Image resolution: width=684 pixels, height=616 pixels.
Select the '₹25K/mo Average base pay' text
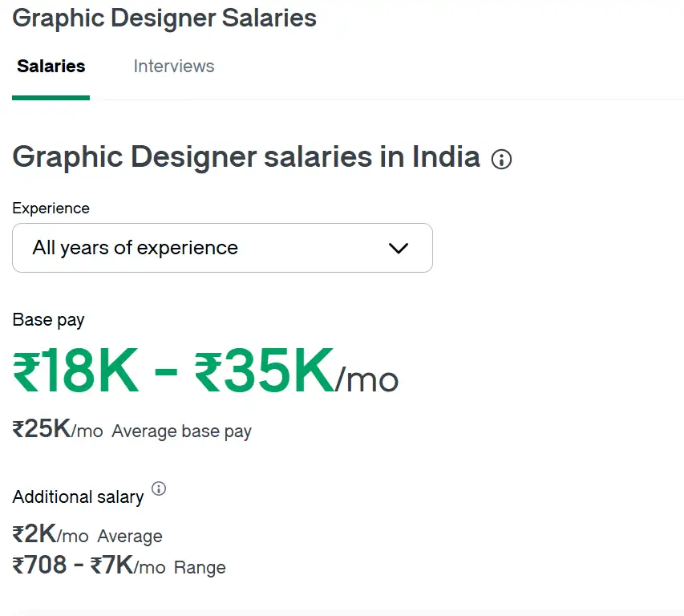pyautogui.click(x=131, y=431)
